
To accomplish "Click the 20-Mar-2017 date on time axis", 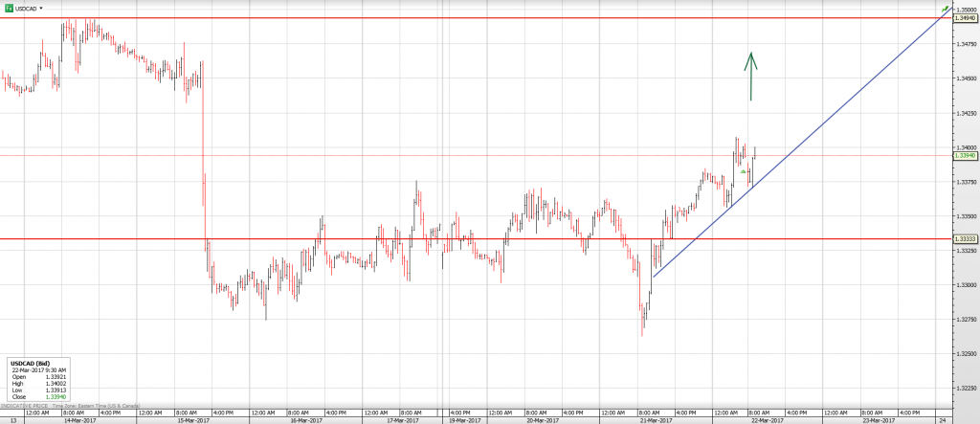I will coord(543,419).
